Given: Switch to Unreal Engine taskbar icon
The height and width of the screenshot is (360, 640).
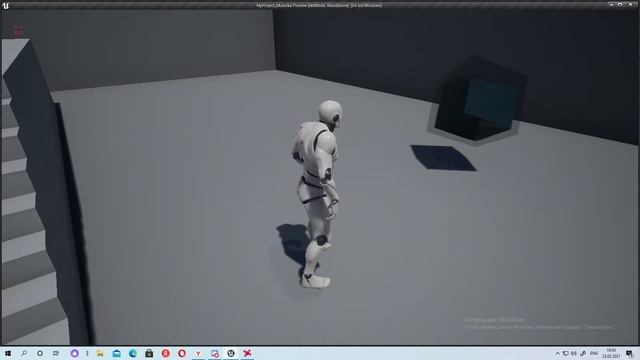Looking at the screenshot, I should pyautogui.click(x=231, y=353).
